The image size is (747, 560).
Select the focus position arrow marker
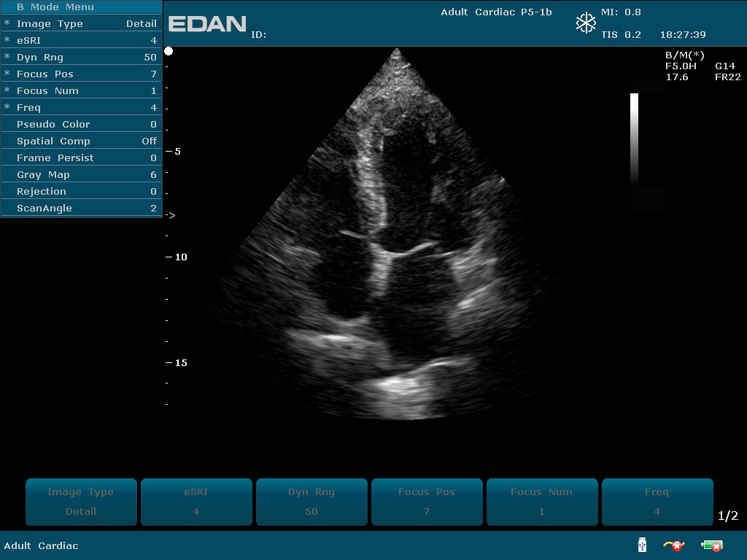[171, 215]
